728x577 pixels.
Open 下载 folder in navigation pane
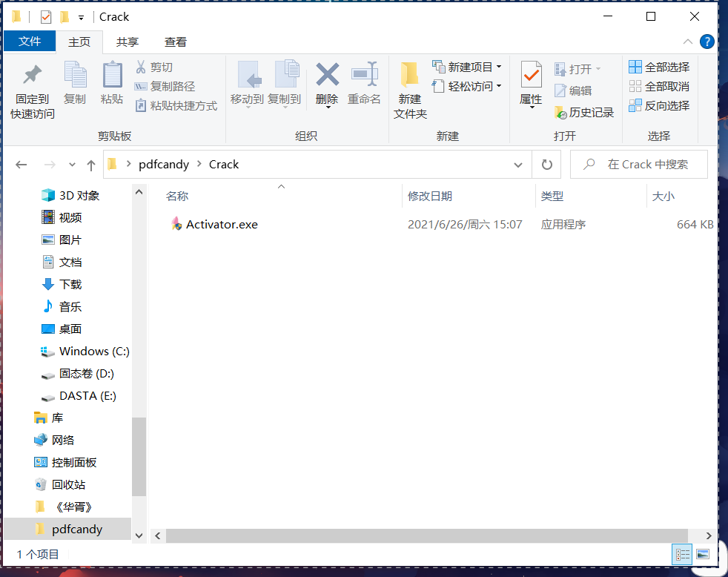pyautogui.click(x=62, y=284)
